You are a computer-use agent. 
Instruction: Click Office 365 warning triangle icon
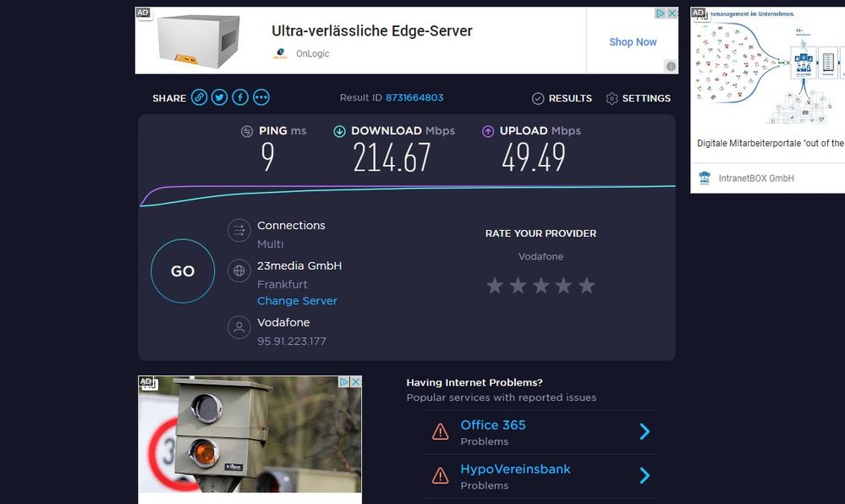point(441,432)
